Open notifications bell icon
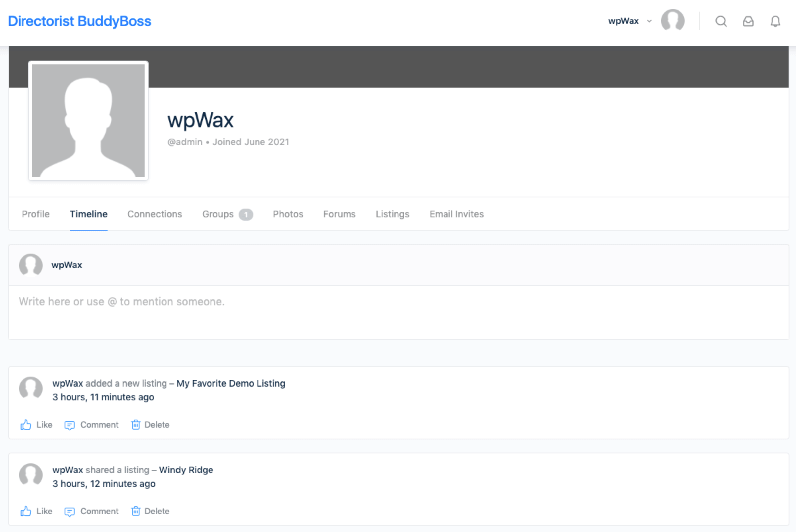Screen dimensions: 796x532 [x=775, y=21]
